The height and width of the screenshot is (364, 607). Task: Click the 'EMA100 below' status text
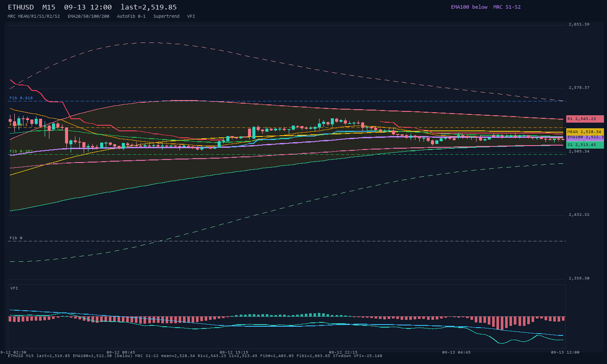(469, 7)
